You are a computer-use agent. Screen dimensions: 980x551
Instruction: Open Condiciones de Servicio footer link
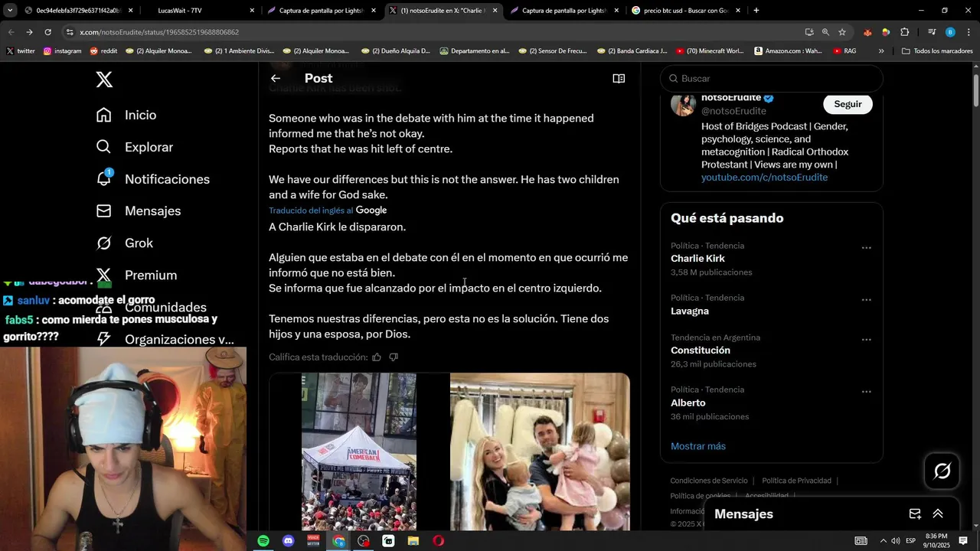point(709,481)
